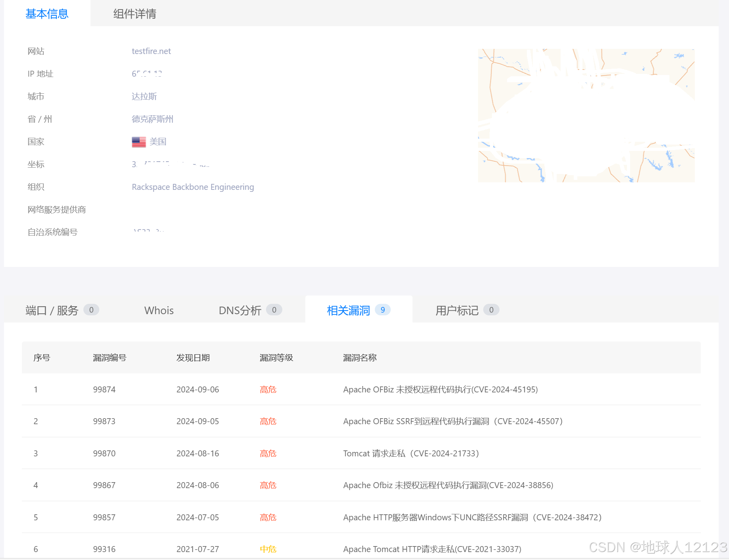
Task: Select vulnerability ID 99873
Action: (x=104, y=421)
